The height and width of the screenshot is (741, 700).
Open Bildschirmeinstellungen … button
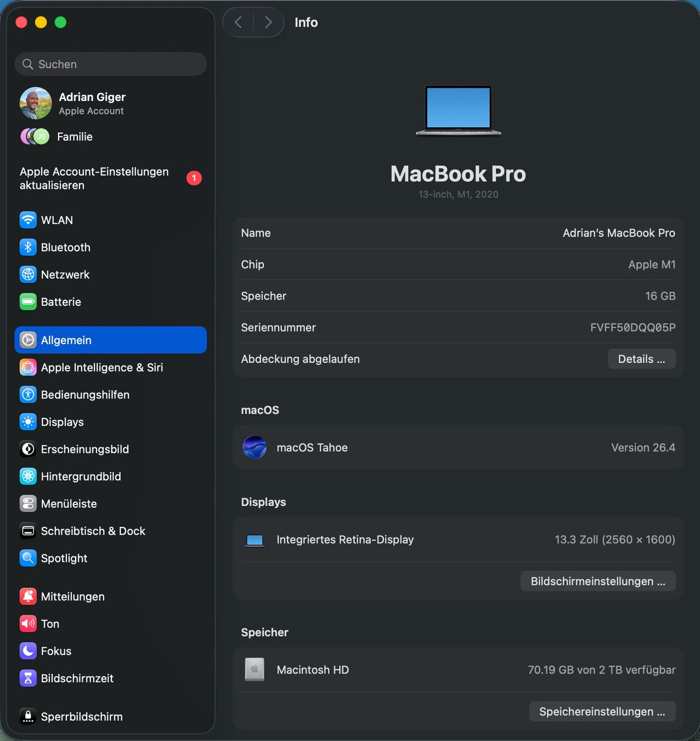[598, 581]
